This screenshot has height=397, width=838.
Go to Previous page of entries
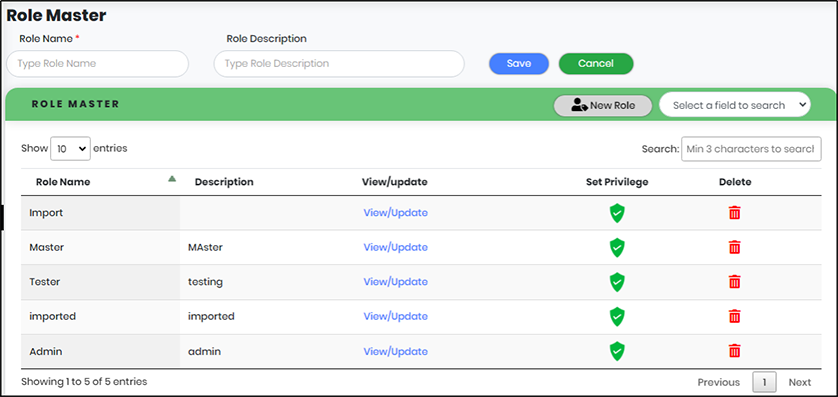[x=719, y=382]
